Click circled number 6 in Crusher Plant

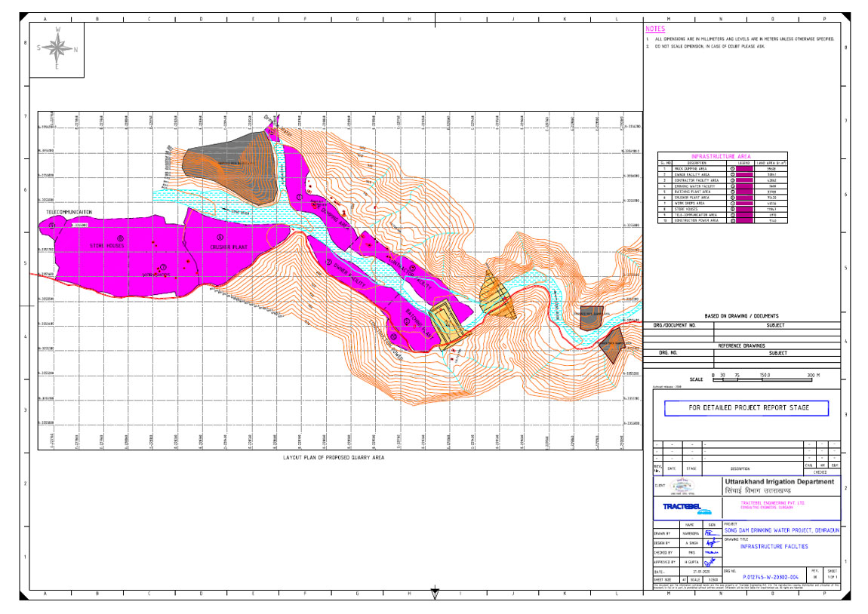click(x=221, y=238)
